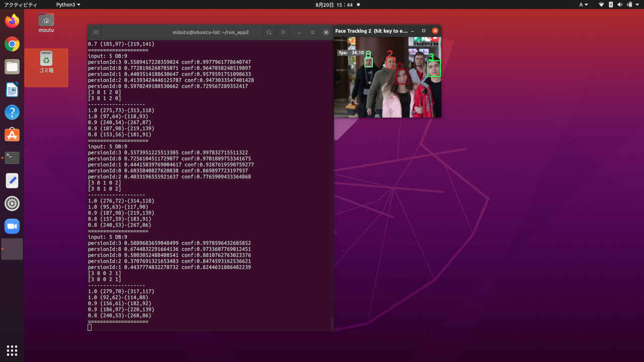
Task: Expand the system status menu arrow
Action: [637, 5]
